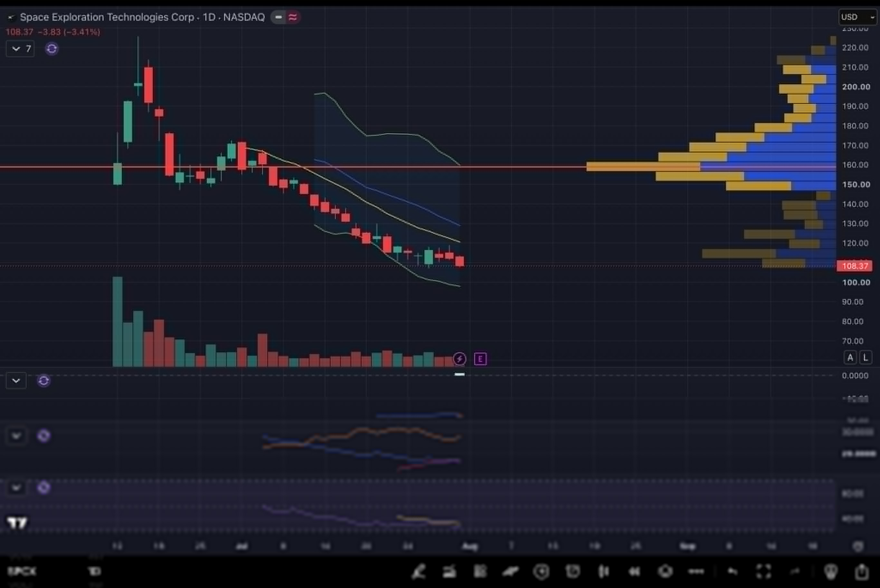Click the price change text −3.83 (−3.41%)
Screen dimensions: 880x588
pyautogui.click(x=69, y=32)
